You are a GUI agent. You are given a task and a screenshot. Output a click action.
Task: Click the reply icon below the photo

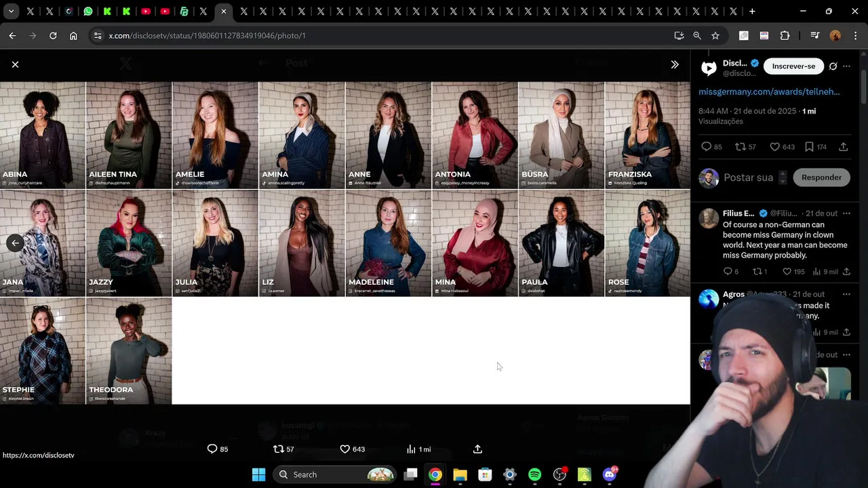pyautogui.click(x=212, y=449)
